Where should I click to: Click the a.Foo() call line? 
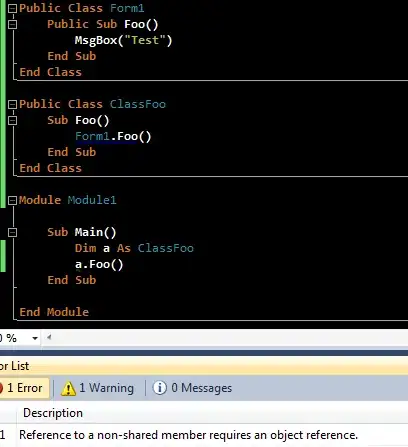tap(99, 264)
